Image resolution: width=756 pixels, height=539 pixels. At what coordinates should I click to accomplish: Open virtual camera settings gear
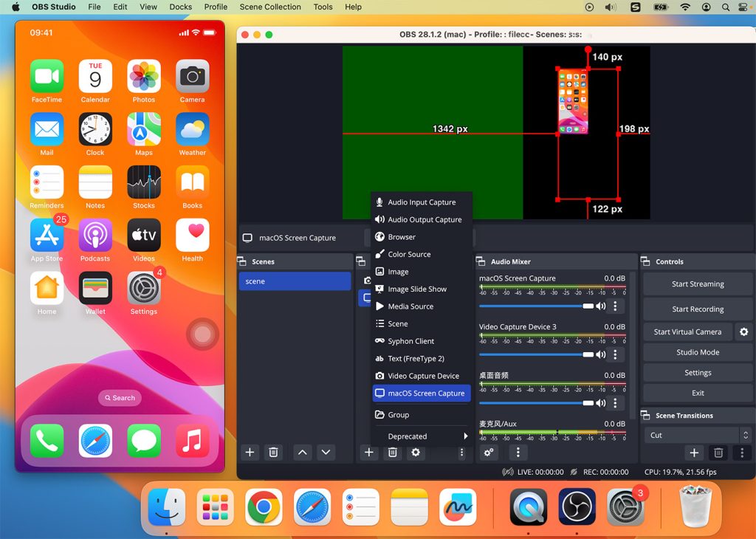(x=744, y=332)
